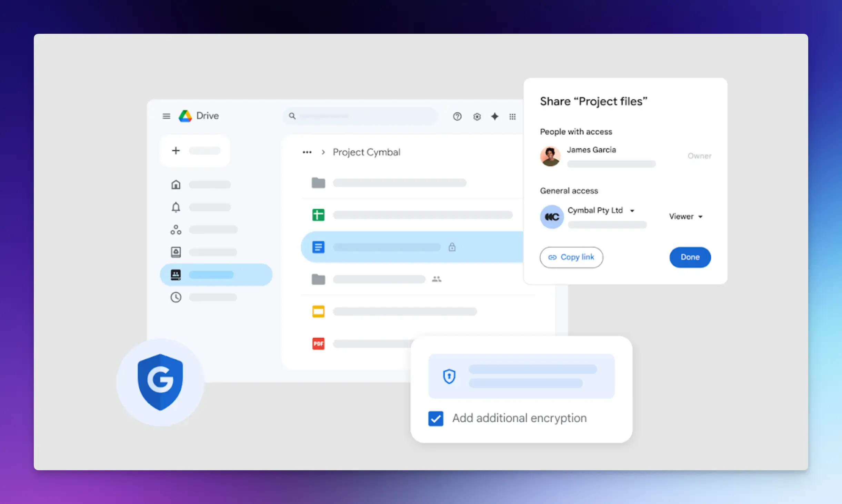Expand the Project Cymbal breadcrumb chevron
Viewport: 842px width, 504px height.
[x=323, y=152]
